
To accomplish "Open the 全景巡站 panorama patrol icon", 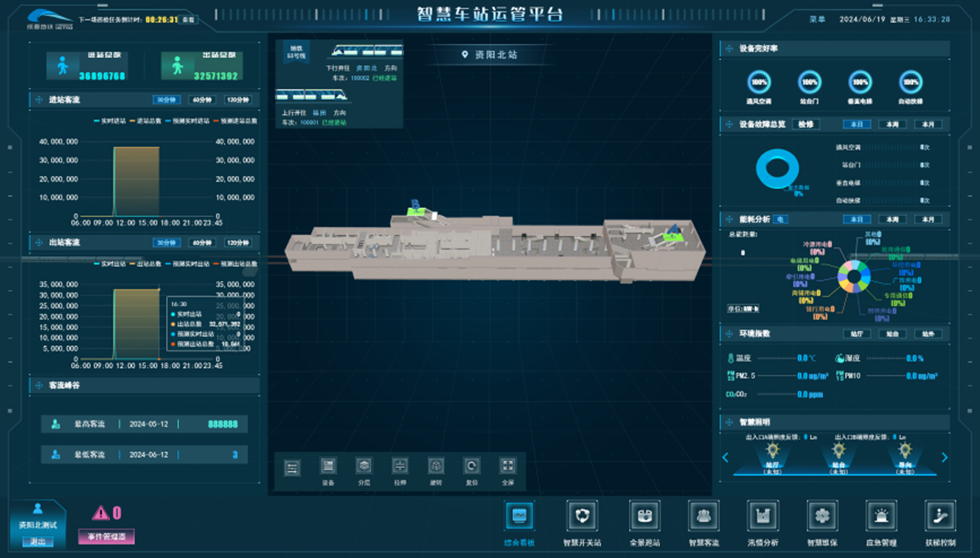I will [x=645, y=517].
